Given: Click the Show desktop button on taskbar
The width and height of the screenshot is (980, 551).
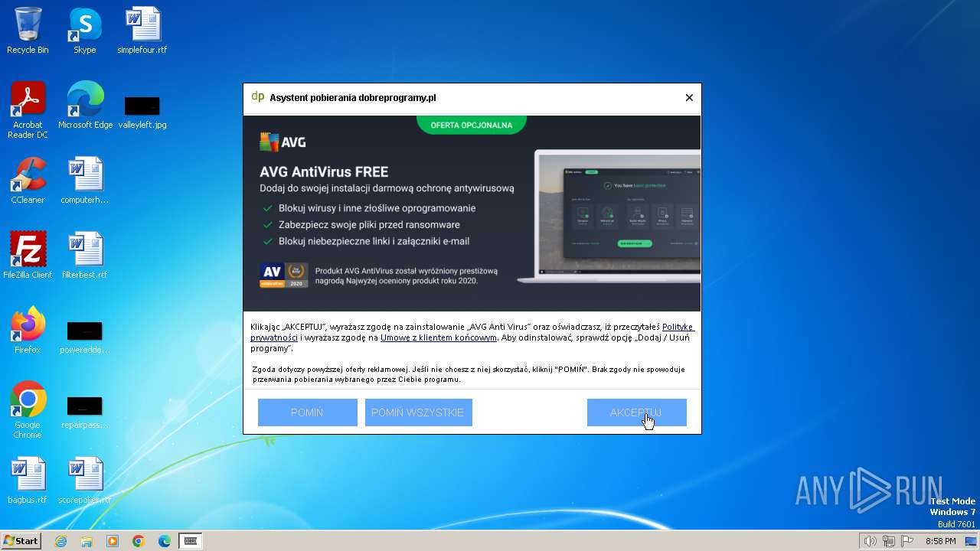Looking at the screenshot, I should click(972, 541).
